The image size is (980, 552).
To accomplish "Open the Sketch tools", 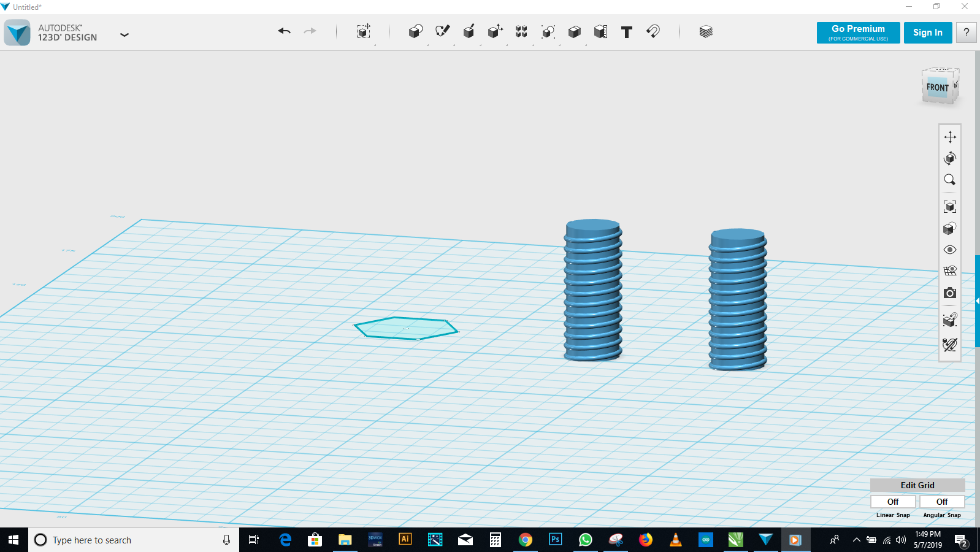I will click(x=442, y=31).
